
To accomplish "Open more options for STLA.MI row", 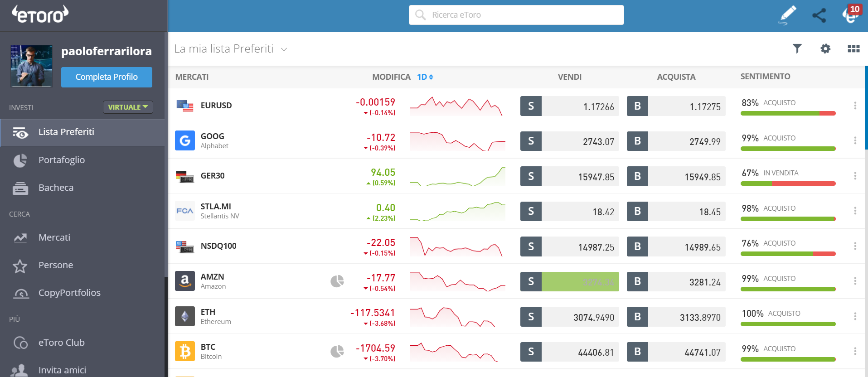I will click(x=855, y=211).
